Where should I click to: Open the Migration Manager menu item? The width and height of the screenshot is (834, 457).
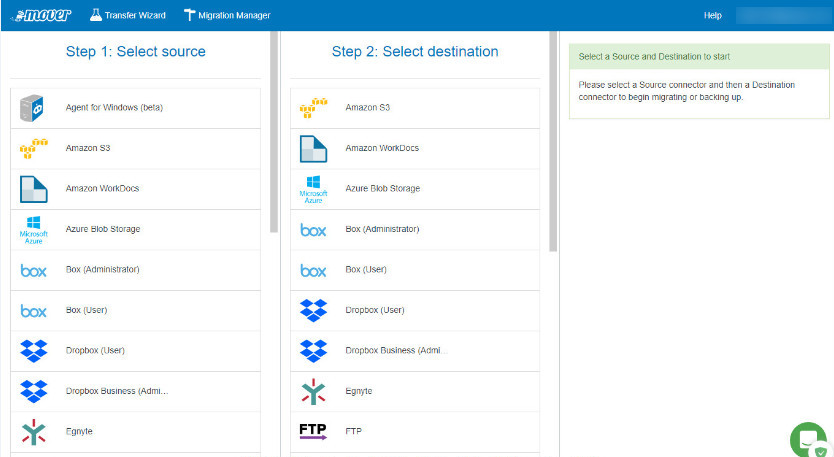[227, 15]
